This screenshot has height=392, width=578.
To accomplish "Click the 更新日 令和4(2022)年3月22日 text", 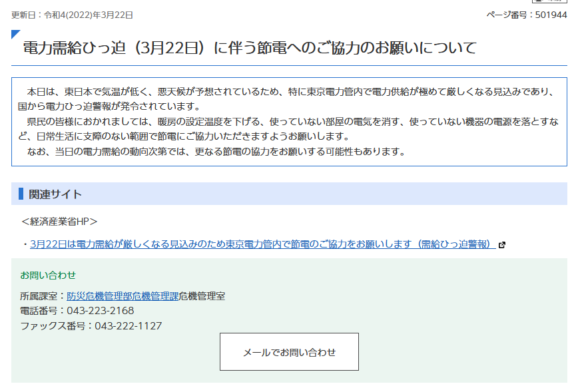I will 72,15.
